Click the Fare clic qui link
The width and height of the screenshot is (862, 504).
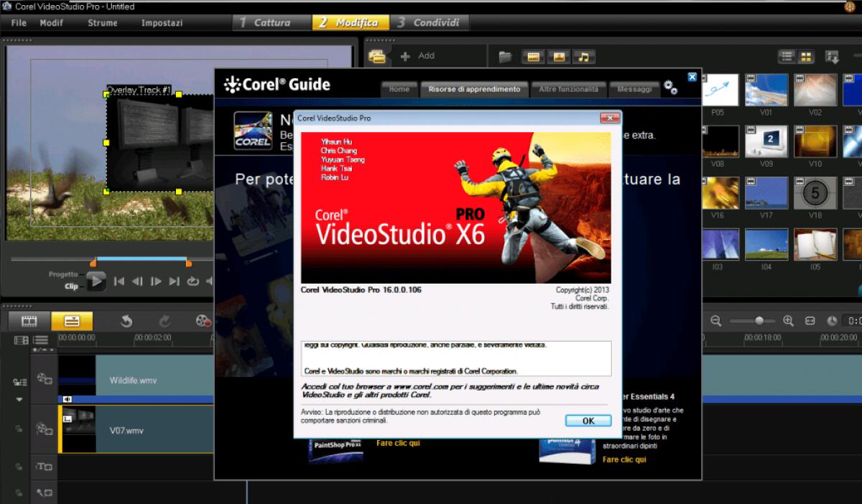[x=397, y=443]
